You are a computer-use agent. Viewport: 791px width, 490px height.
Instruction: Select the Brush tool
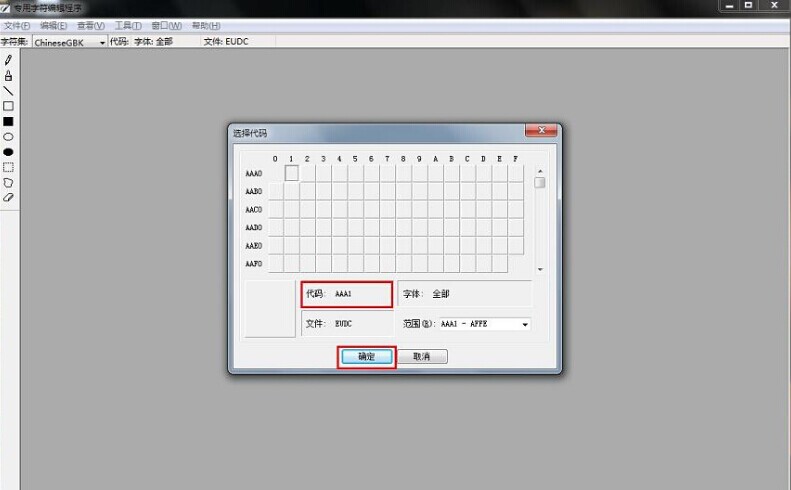click(x=8, y=75)
